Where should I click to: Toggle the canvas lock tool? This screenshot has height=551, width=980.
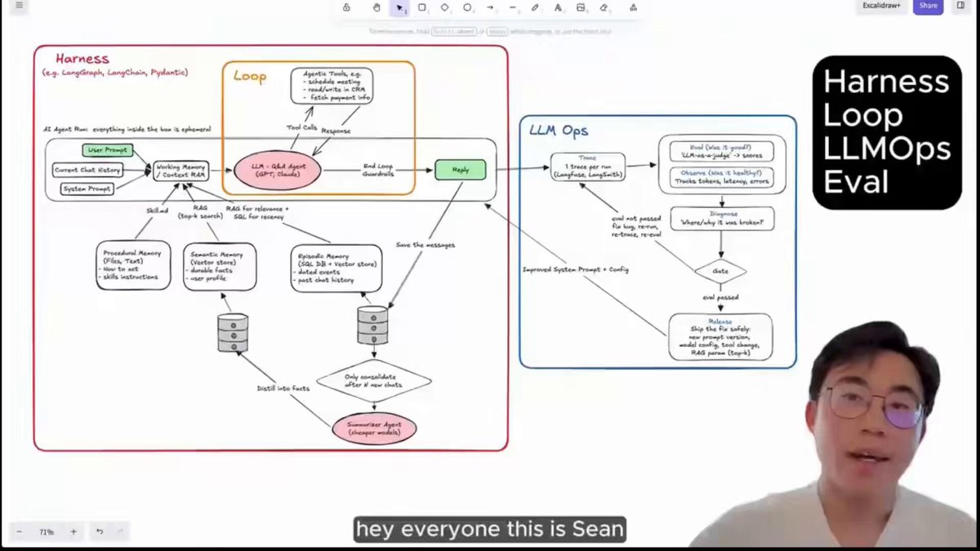tap(346, 7)
